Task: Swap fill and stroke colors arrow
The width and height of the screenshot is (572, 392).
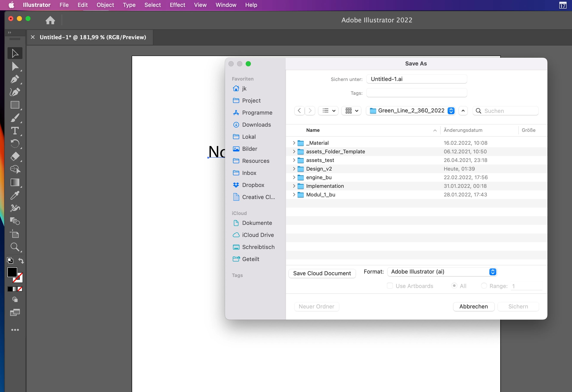Action: (21, 261)
